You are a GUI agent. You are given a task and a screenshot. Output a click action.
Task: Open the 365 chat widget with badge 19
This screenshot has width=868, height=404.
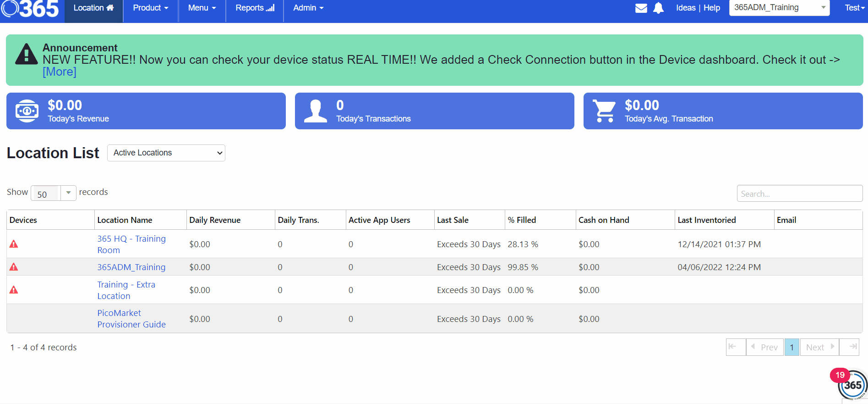click(852, 384)
